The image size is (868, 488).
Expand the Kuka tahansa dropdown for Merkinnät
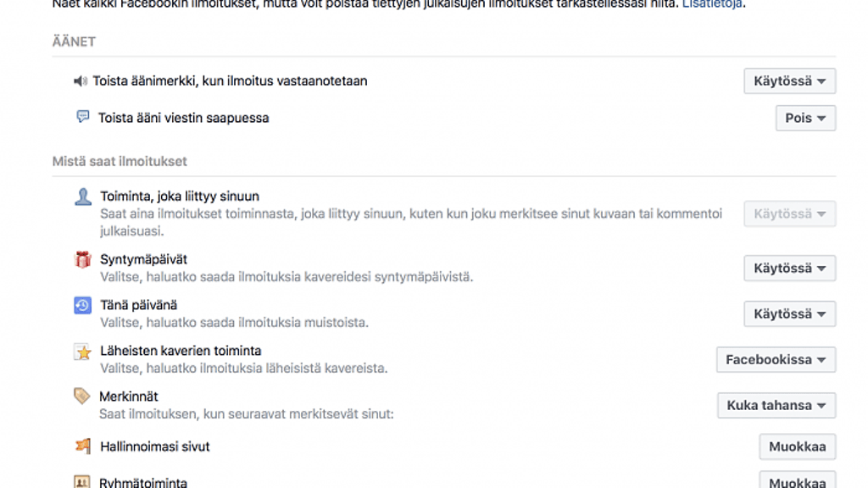(776, 405)
